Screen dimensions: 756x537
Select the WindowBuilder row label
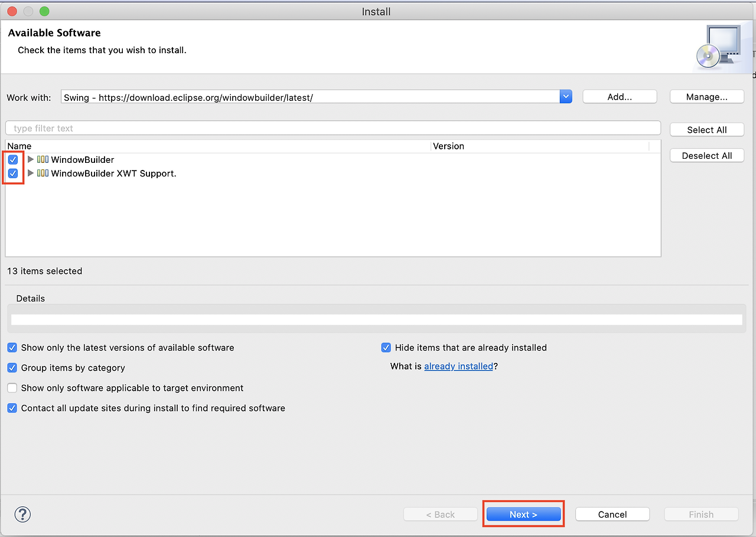[x=83, y=159]
